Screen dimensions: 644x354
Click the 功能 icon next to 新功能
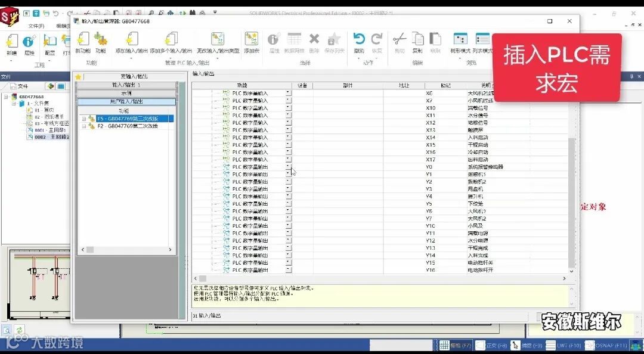100,39
